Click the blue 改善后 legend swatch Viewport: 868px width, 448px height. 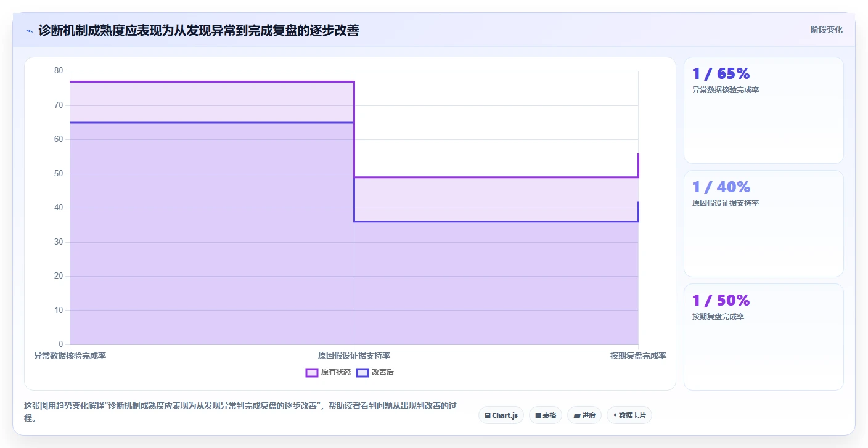tap(362, 372)
